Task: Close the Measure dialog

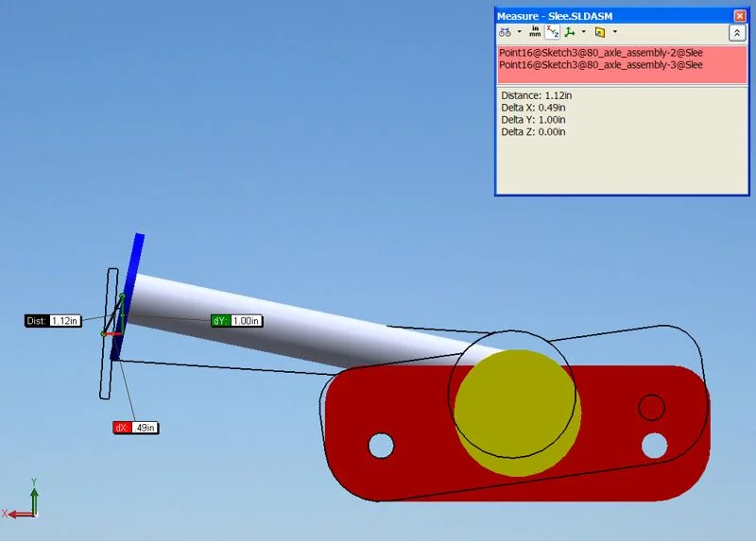Action: click(x=740, y=15)
